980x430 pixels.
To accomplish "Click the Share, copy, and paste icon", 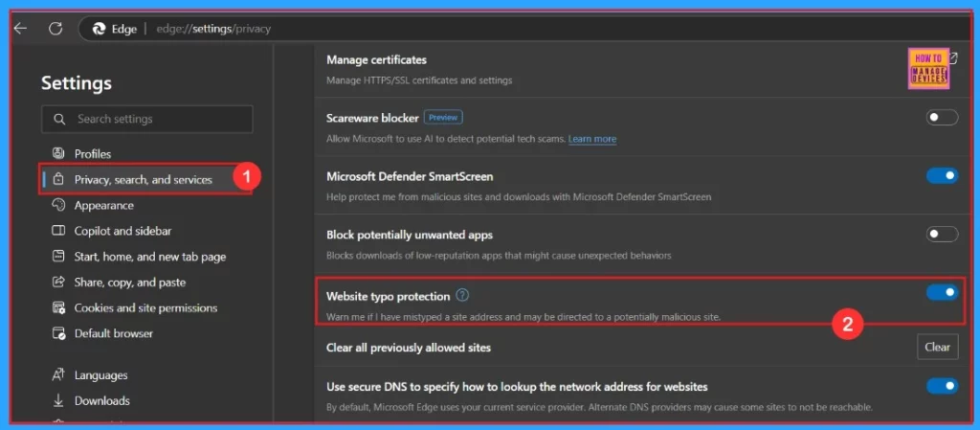I will 58,282.
